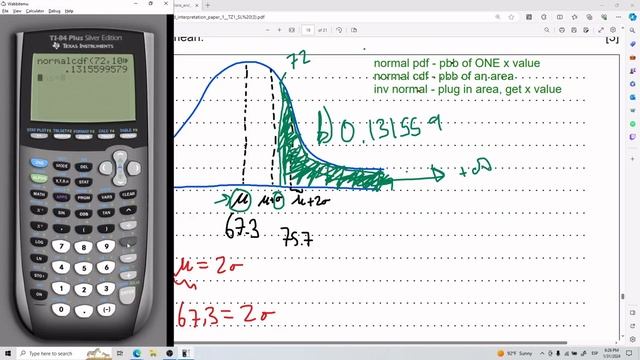Viewport: 640px width, 360px height.
Task: Click the number 9 key
Action: coord(106,246)
